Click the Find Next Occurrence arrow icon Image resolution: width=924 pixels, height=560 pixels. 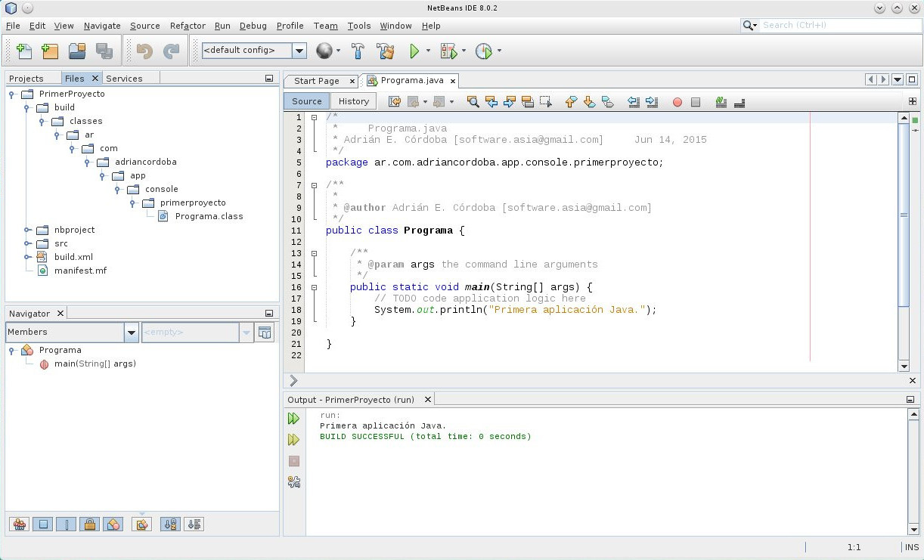[507, 102]
